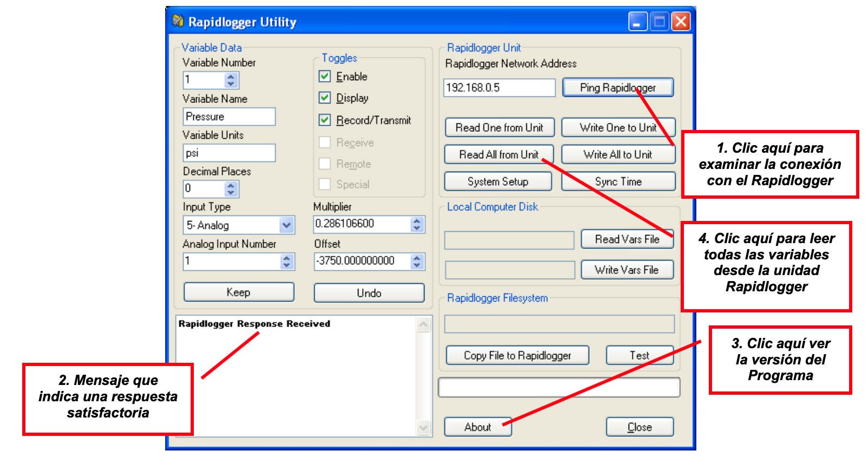Click Copy File to Rapidlogger
This screenshot has width=868, height=457.
tap(518, 355)
